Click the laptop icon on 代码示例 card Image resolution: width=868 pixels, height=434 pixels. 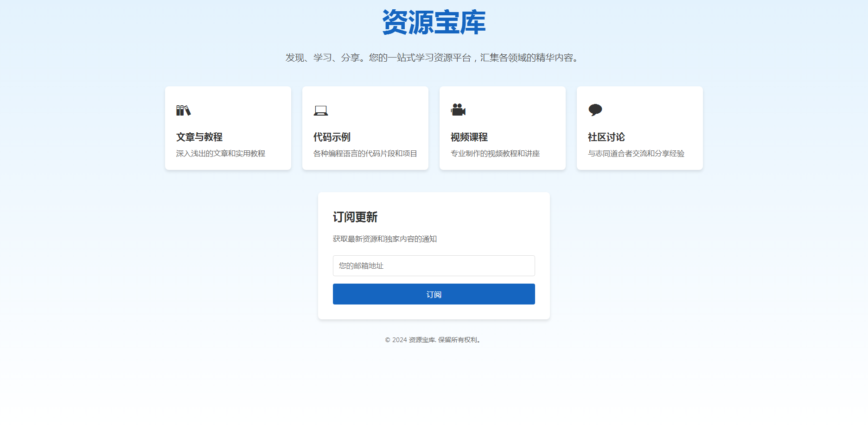tap(321, 110)
